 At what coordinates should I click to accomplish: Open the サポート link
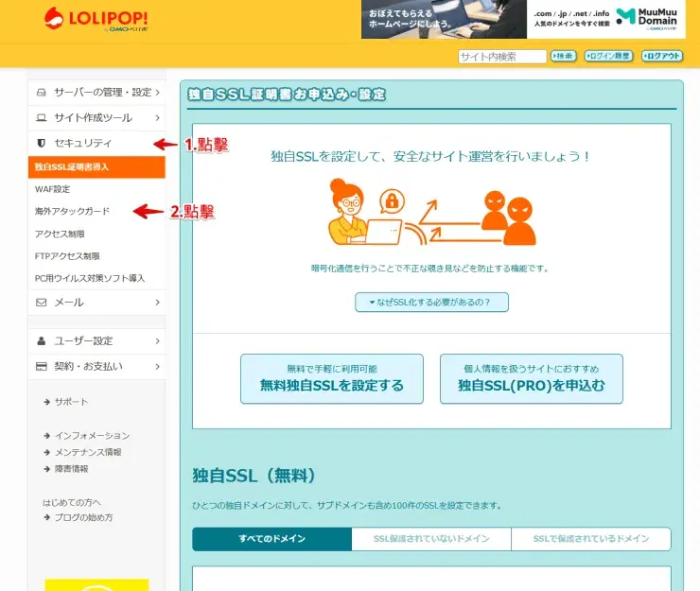click(x=71, y=402)
